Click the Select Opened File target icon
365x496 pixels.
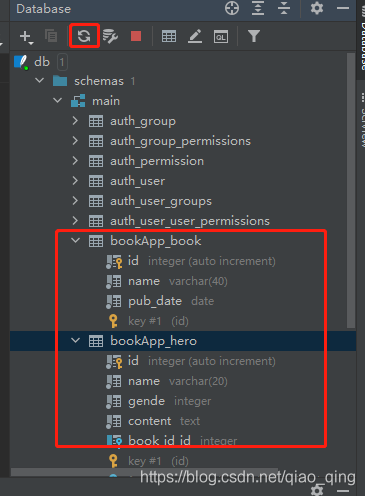point(232,8)
